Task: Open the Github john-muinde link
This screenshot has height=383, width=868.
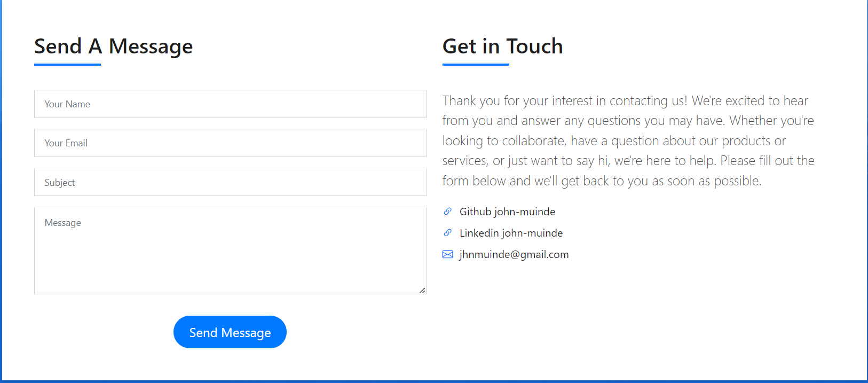Action: 507,212
